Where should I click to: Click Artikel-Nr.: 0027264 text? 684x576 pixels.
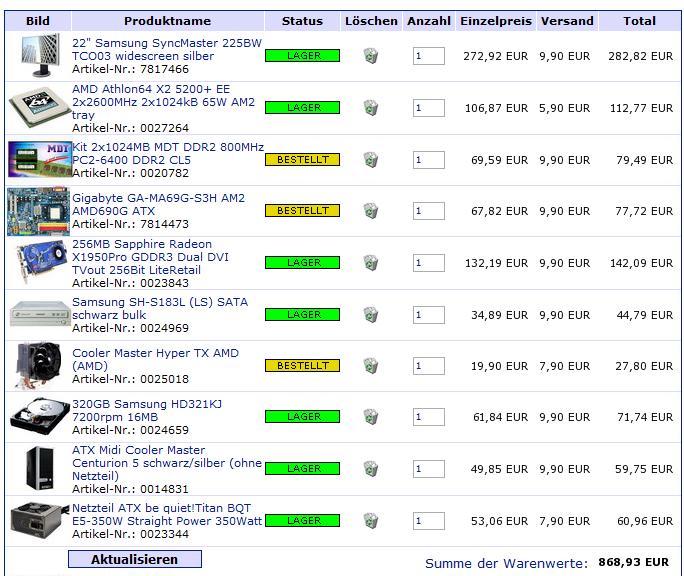tap(130, 128)
